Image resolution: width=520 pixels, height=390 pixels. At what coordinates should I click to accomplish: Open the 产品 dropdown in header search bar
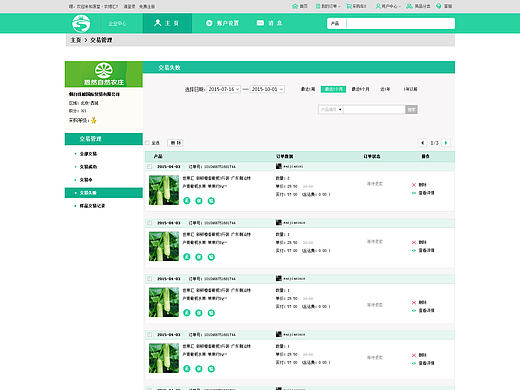coord(337,23)
